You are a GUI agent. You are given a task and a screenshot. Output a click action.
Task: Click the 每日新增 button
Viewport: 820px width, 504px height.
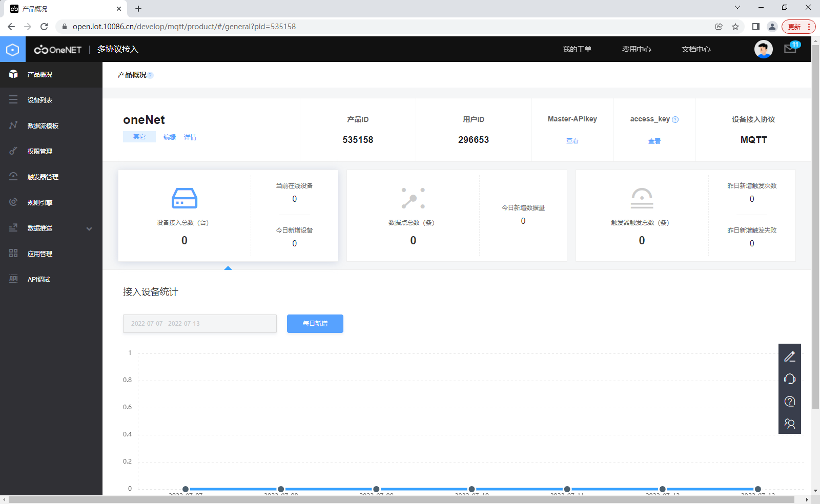click(315, 324)
